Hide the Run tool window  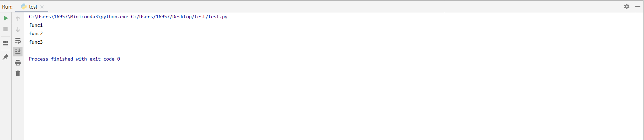coord(638,7)
